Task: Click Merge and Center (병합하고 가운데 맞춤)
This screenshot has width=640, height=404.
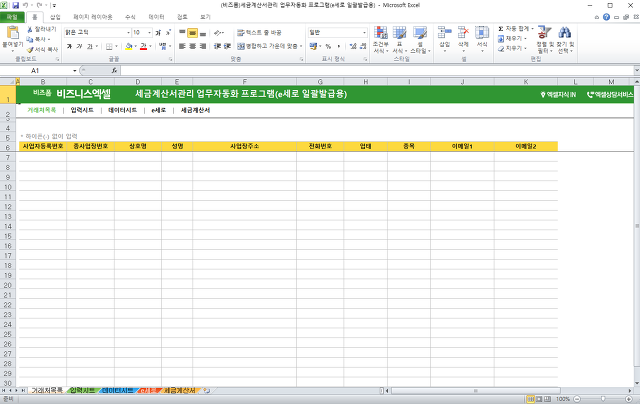Action: 269,47
